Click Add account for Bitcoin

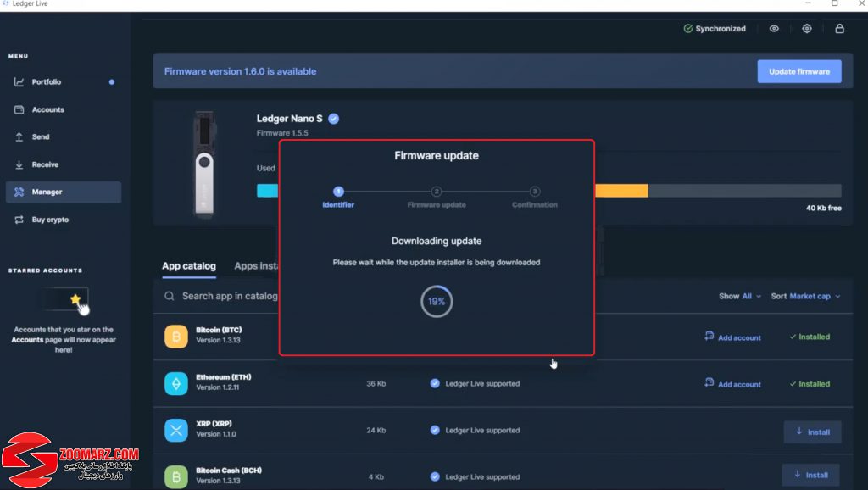(732, 337)
